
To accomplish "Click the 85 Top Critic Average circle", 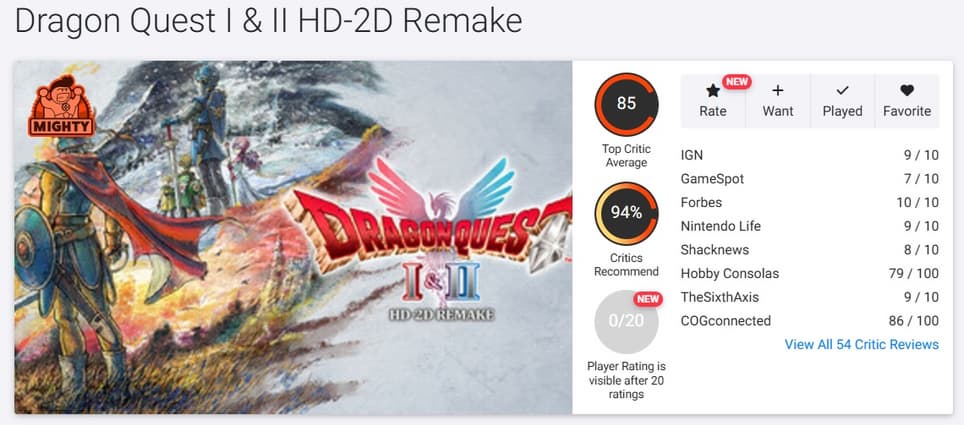I will (x=626, y=103).
